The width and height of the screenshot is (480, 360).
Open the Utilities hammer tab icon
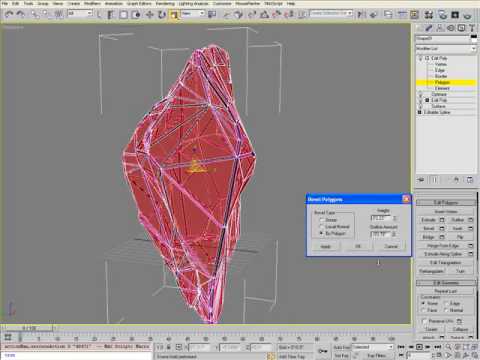click(x=472, y=28)
